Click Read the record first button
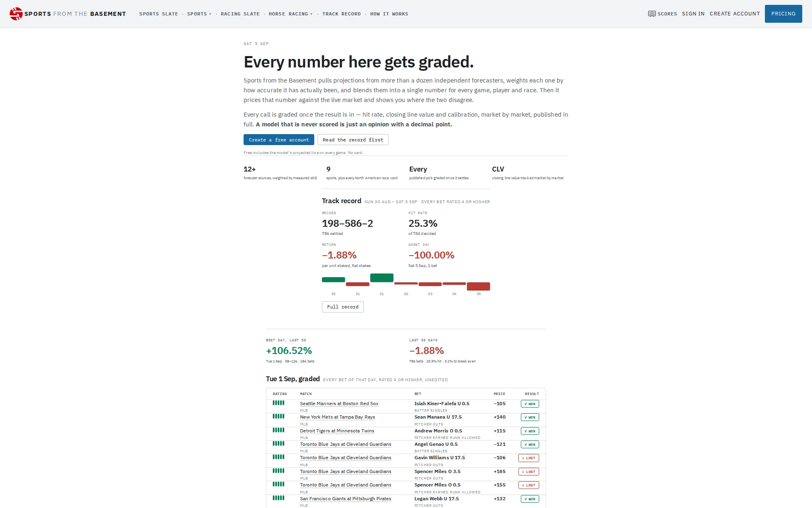This screenshot has height=508, width=812. tap(353, 140)
